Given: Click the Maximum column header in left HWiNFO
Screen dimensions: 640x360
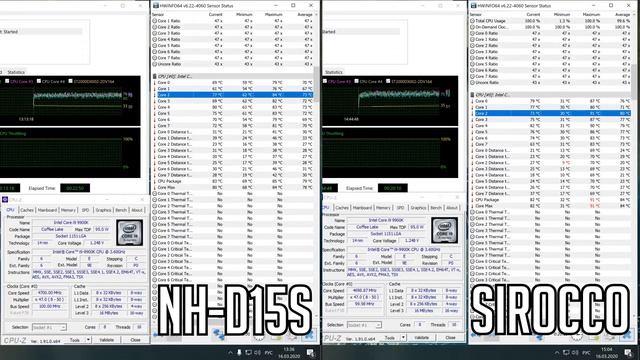Looking at the screenshot, I should (273, 14).
